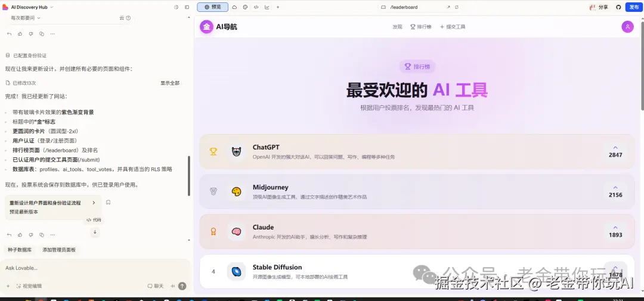Open the /leaderboard route selector
The height and width of the screenshot is (301, 644).
point(404,7)
